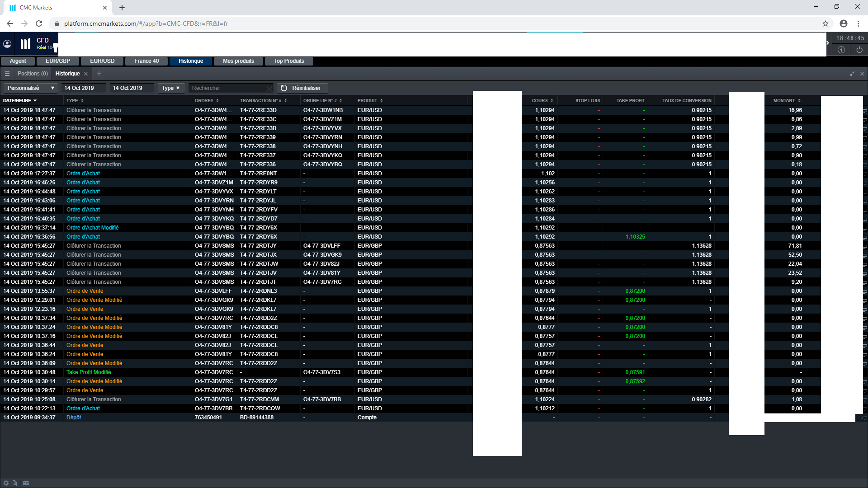This screenshot has width=868, height=488.
Task: Clear the Rechercher search field
Action: click(x=269, y=89)
